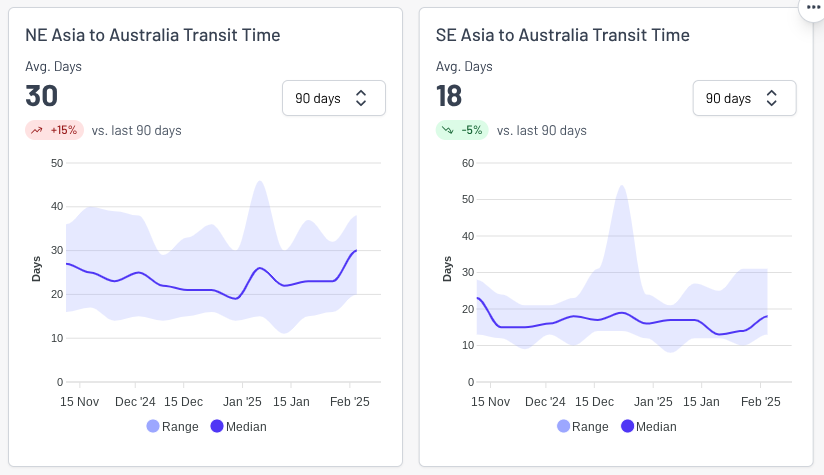Click the Jan '25 axis label in NE Asia chart
This screenshot has width=824, height=475.
click(242, 402)
